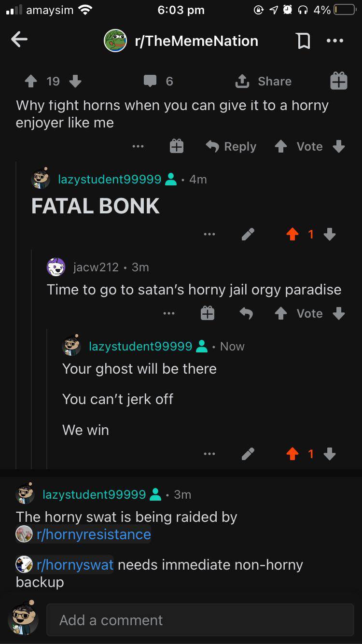
Task: Open r/TheMemeNation community header
Action: [x=181, y=41]
